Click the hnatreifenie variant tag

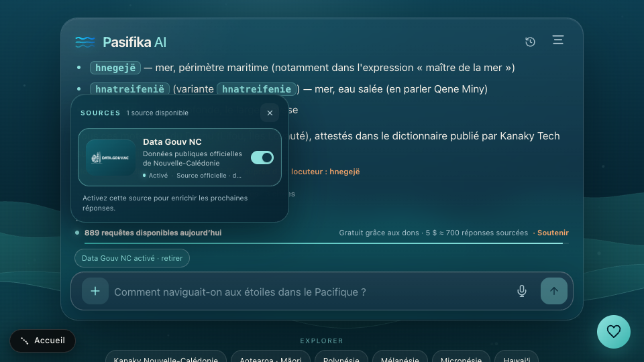(257, 89)
